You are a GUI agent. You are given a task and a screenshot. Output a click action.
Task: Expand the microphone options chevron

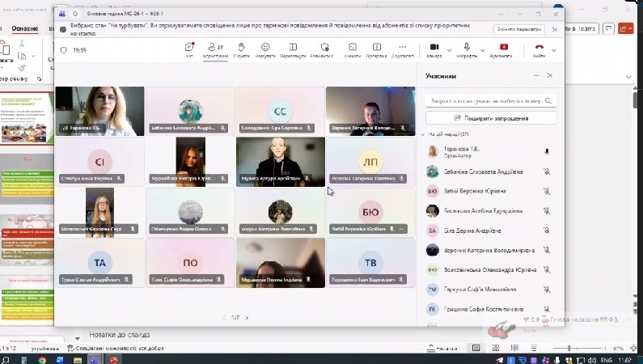point(483,50)
